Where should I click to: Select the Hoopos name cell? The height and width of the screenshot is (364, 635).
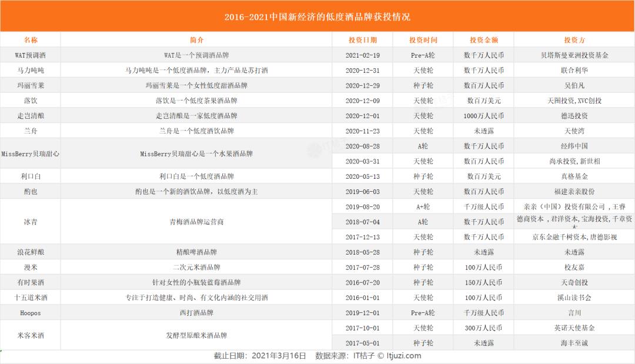point(31,313)
